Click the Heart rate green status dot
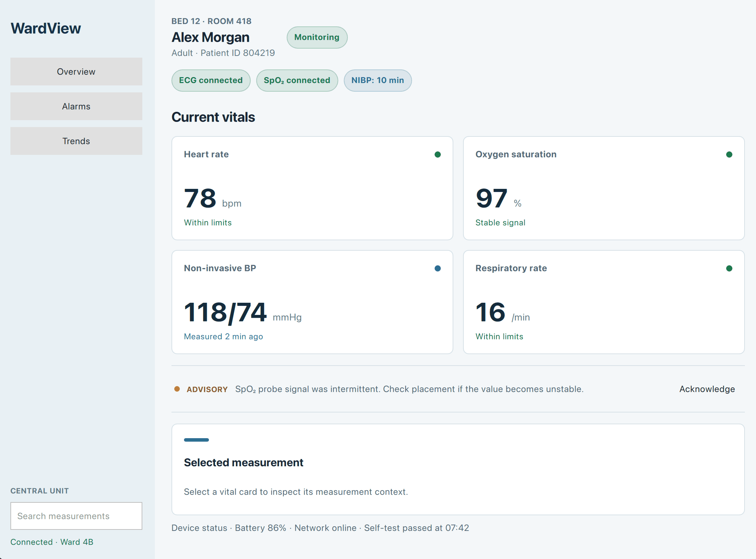756x559 pixels. 437,155
